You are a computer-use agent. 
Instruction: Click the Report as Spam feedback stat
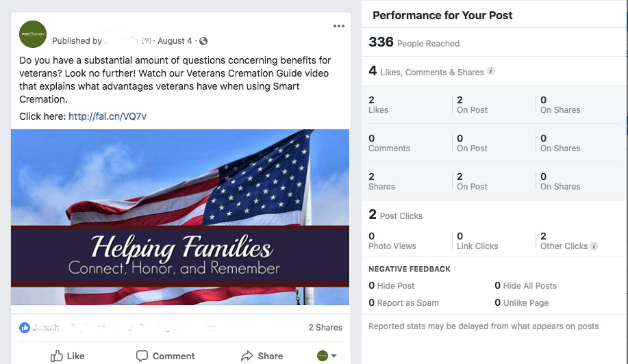[403, 303]
